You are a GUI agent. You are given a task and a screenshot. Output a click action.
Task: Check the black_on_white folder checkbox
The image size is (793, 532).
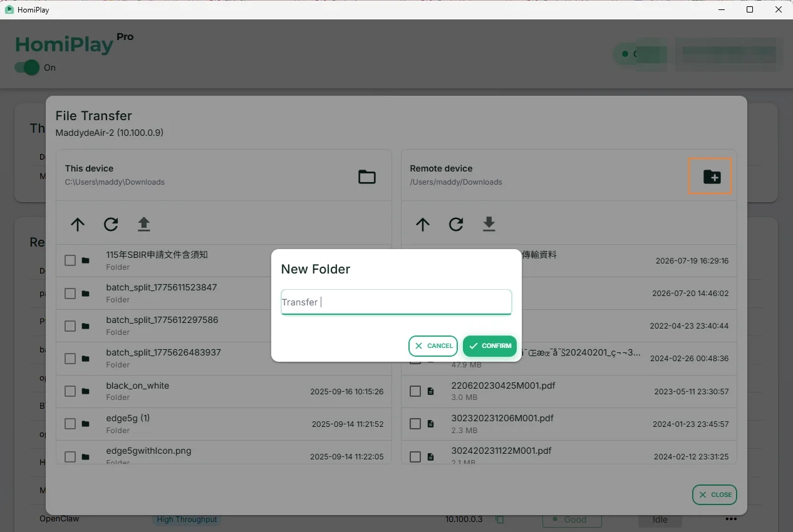(70, 391)
